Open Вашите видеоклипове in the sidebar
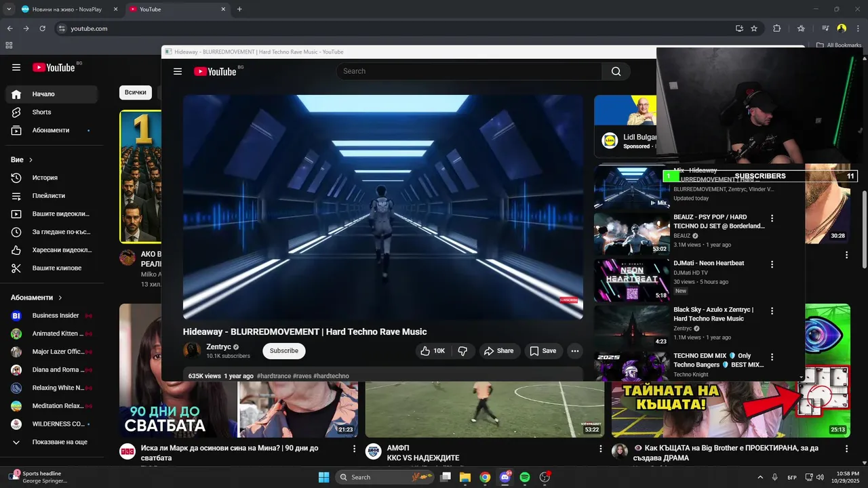This screenshot has height=488, width=868. (52, 214)
